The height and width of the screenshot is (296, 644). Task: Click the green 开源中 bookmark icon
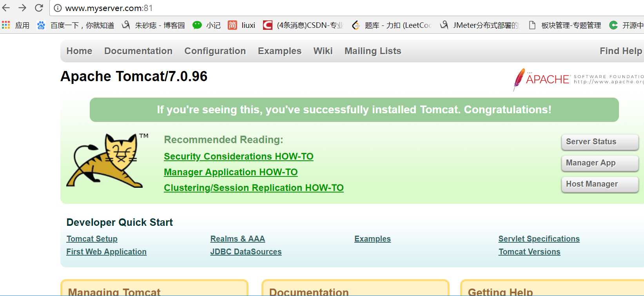coord(613,25)
